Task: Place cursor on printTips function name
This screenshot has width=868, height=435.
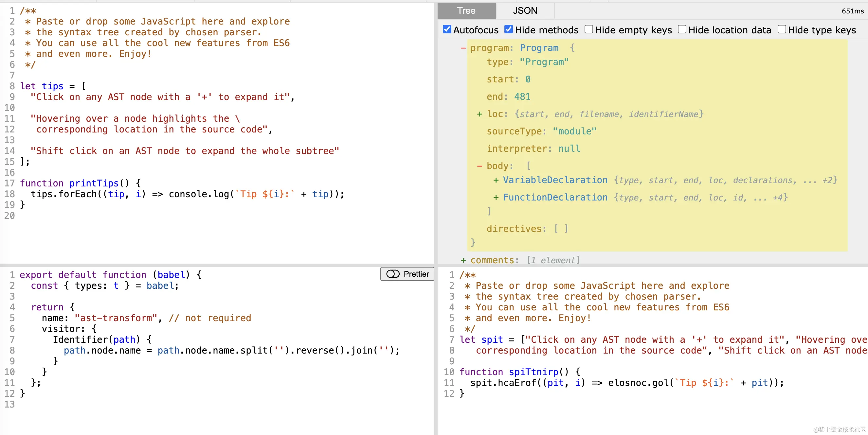Action: pyautogui.click(x=94, y=183)
